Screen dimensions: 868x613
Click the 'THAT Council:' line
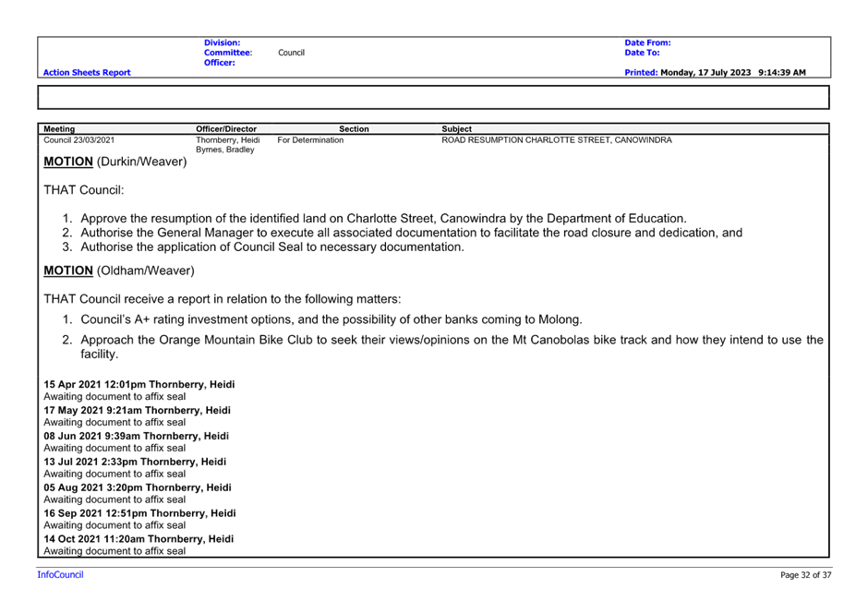pyautogui.click(x=84, y=190)
